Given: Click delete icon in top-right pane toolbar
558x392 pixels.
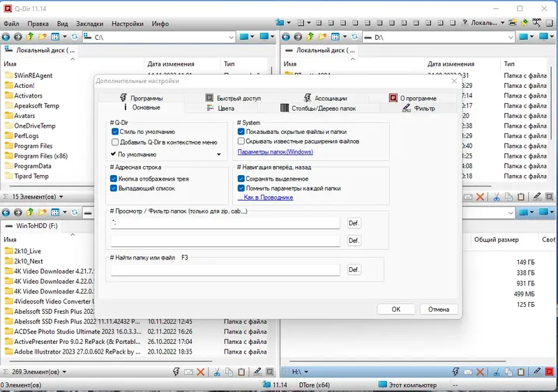Looking at the screenshot, I should pyautogui.click(x=480, y=197).
